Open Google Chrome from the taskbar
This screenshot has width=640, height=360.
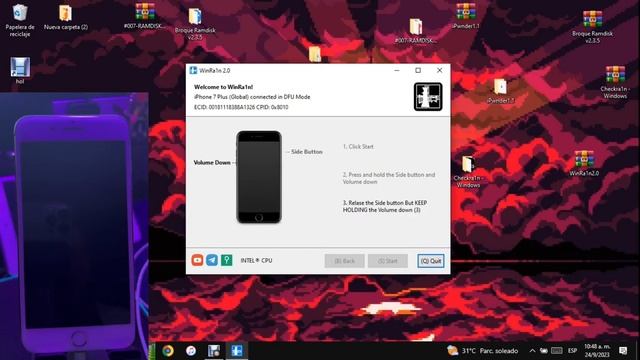[168, 351]
